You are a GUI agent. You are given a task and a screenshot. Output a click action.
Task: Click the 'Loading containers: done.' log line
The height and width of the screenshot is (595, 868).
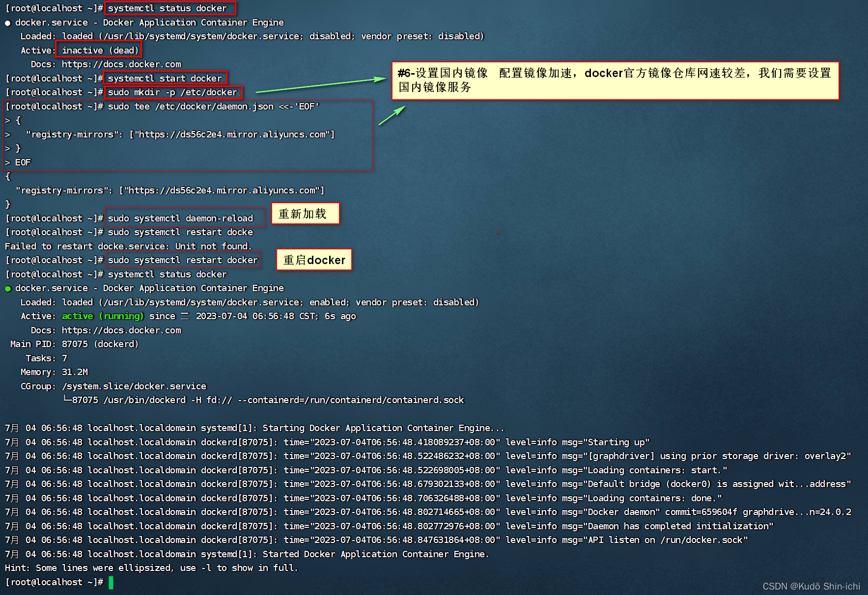364,498
